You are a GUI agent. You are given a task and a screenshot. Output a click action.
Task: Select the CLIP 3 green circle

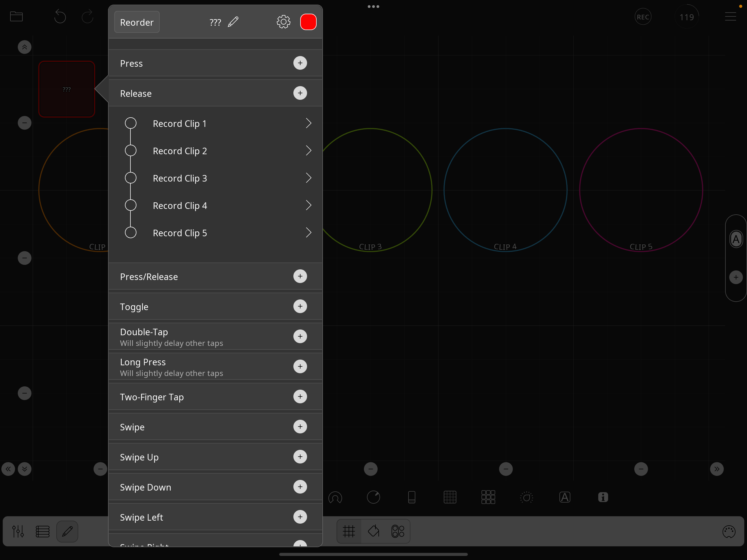tap(370, 190)
